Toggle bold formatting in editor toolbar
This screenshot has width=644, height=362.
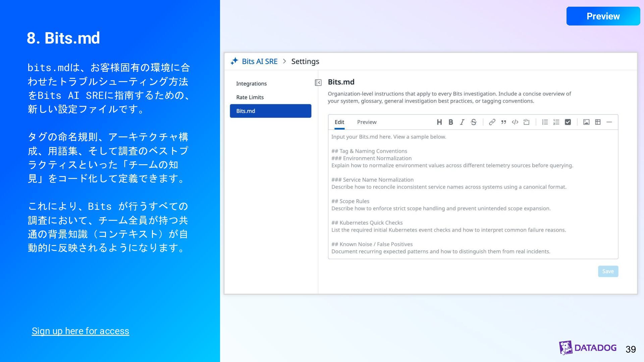coord(451,122)
